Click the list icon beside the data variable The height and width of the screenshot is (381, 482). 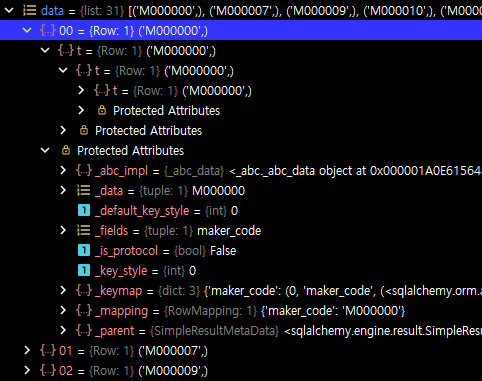click(x=29, y=10)
